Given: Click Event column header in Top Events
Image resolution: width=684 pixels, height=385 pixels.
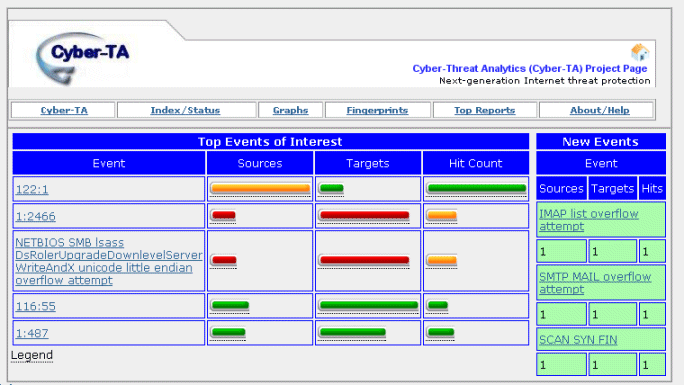Looking at the screenshot, I should pyautogui.click(x=109, y=163).
